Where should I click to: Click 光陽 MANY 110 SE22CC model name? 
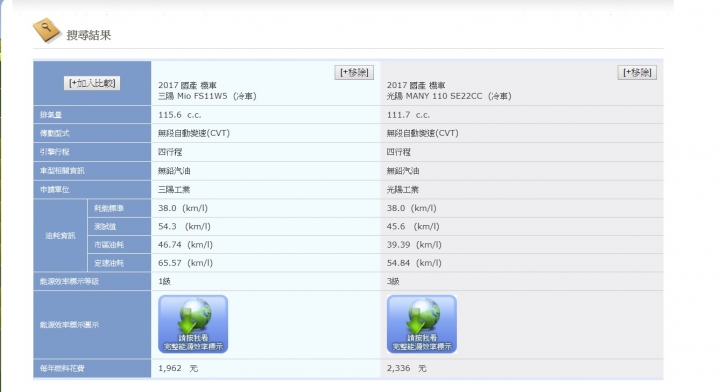[449, 96]
